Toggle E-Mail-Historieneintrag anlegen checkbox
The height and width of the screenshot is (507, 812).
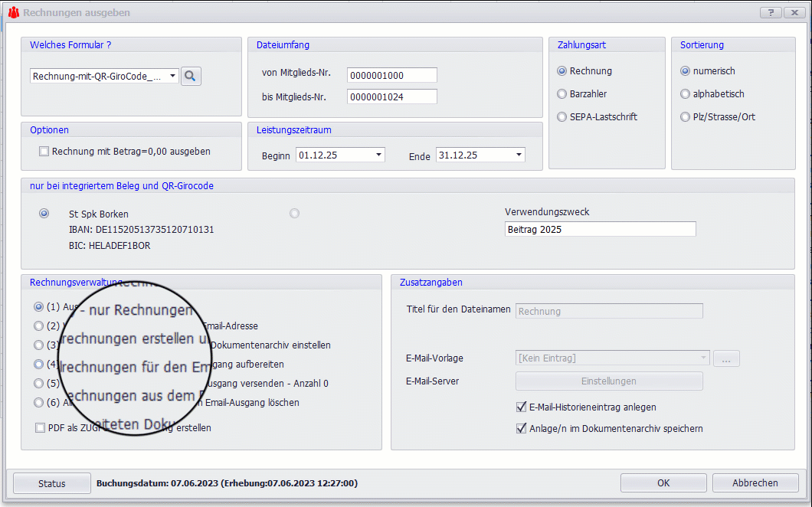coord(522,407)
